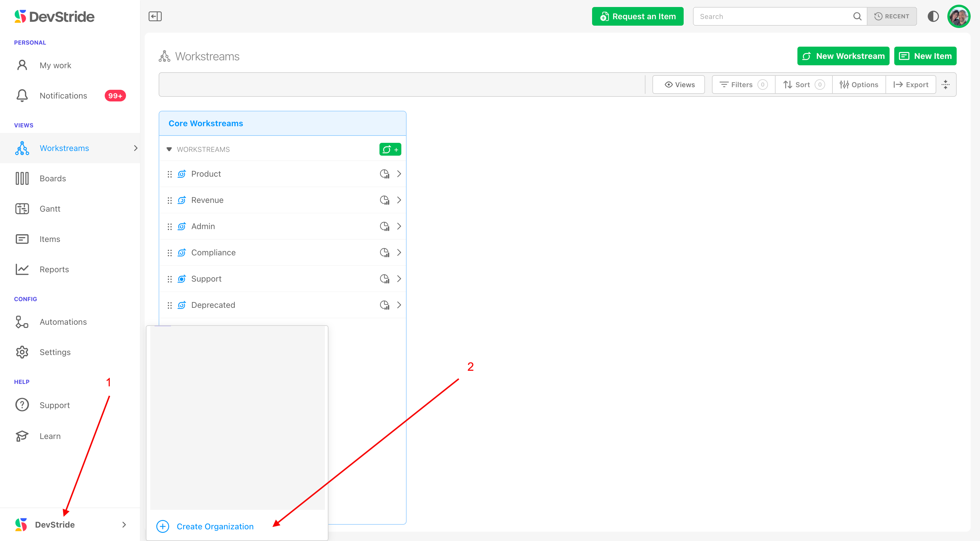Click the green add workstream icon
This screenshot has height=541, width=980.
(390, 150)
